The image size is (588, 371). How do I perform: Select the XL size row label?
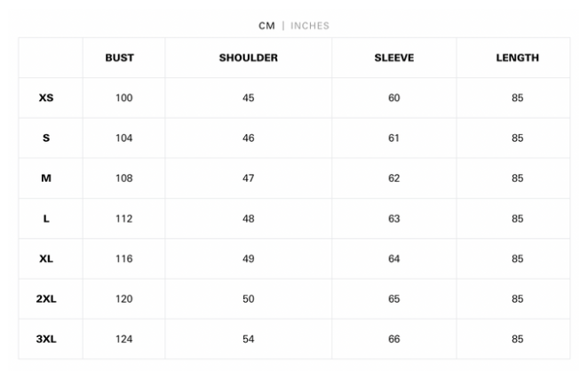point(46,259)
